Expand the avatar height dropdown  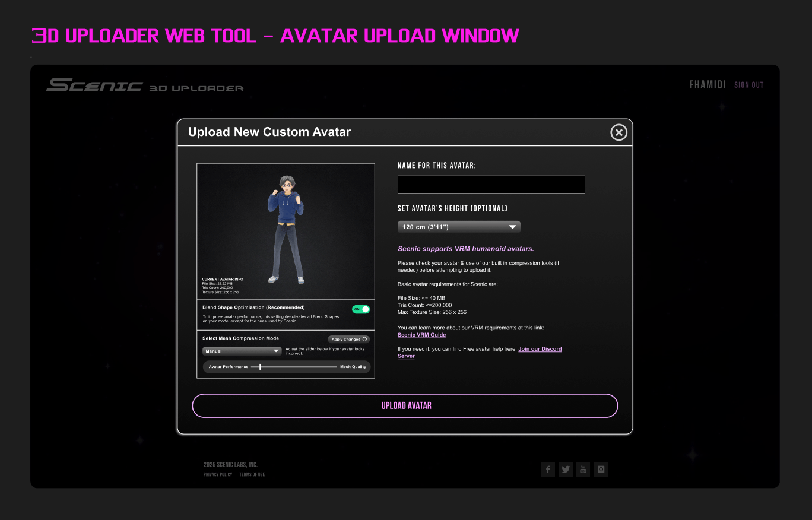(x=458, y=227)
